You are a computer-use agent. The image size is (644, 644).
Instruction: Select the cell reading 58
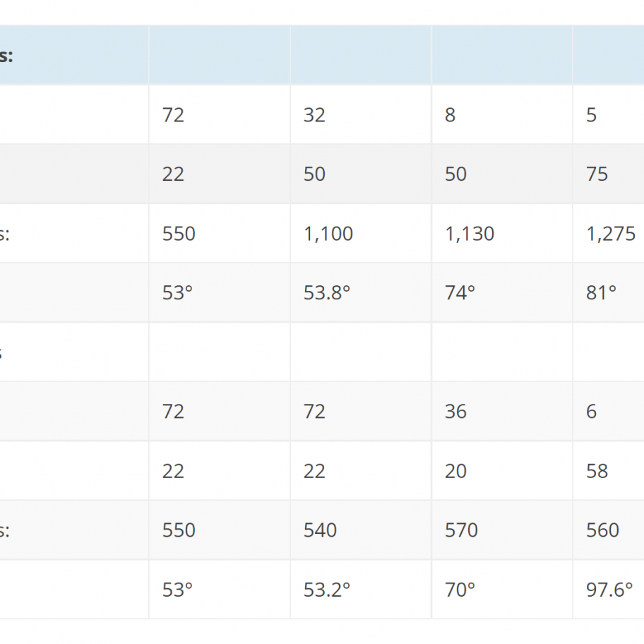(x=609, y=471)
